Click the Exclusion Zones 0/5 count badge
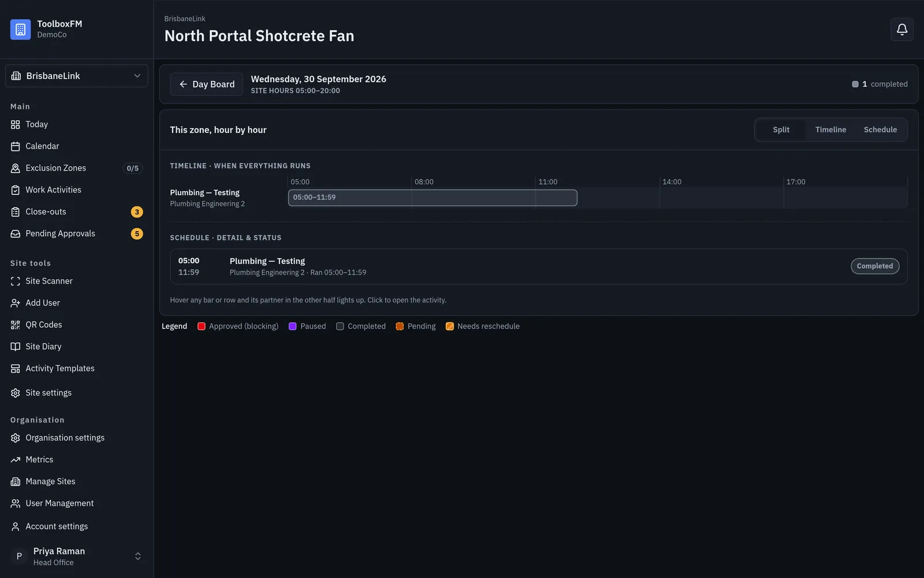The image size is (924, 578). 133,168
